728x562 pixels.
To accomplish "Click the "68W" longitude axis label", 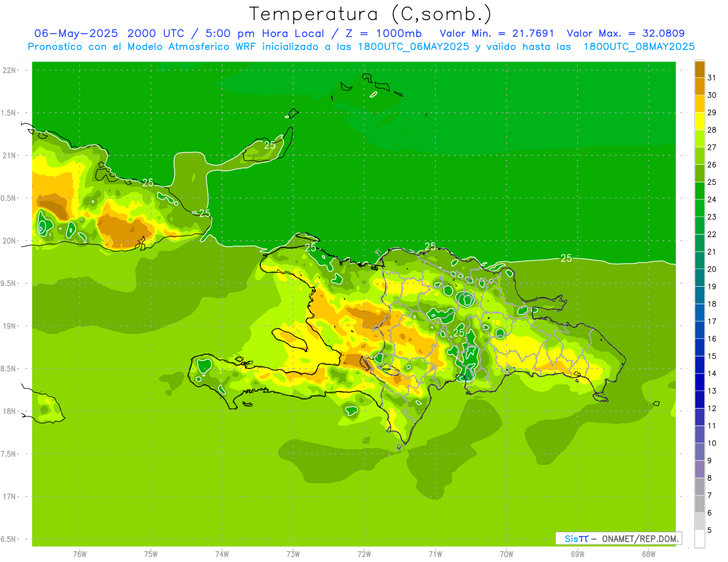I will [649, 554].
